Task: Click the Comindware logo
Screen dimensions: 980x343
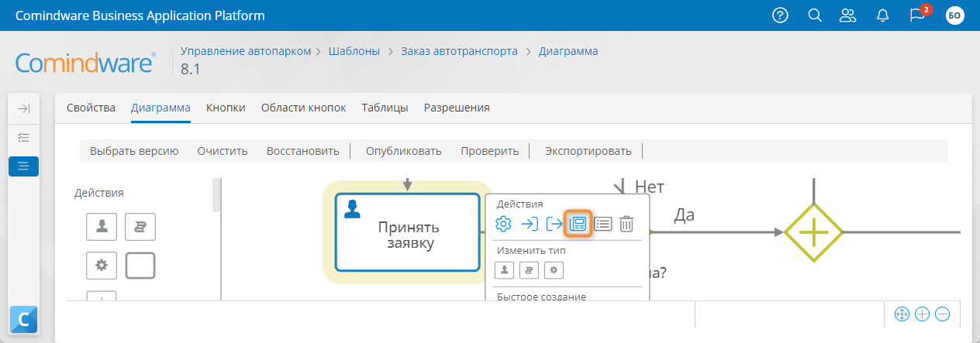Action: click(x=86, y=63)
